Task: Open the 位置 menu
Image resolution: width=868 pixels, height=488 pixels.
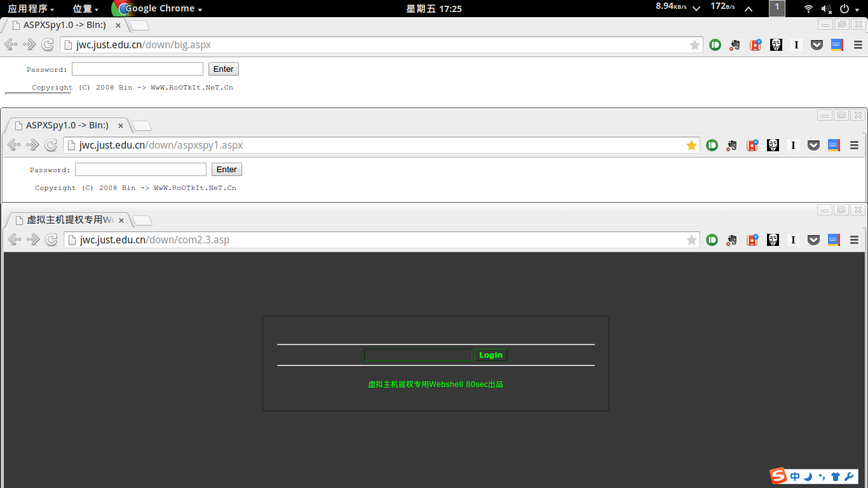Action: [86, 9]
